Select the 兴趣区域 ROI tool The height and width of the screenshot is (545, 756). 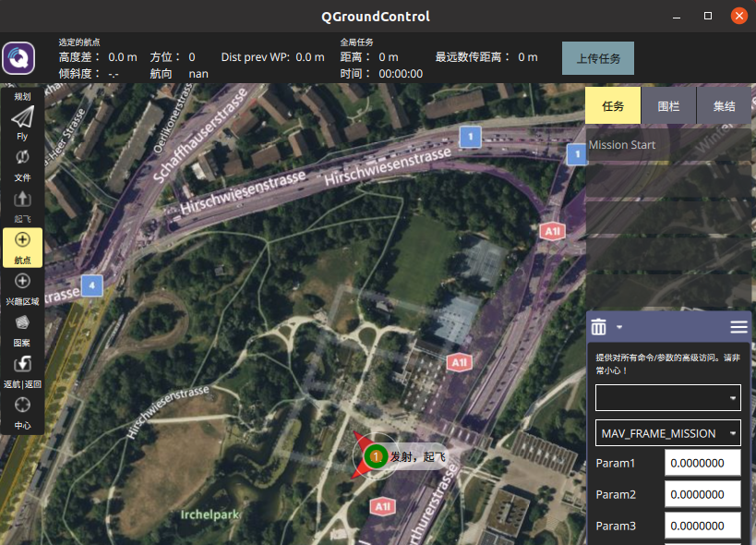click(22, 285)
